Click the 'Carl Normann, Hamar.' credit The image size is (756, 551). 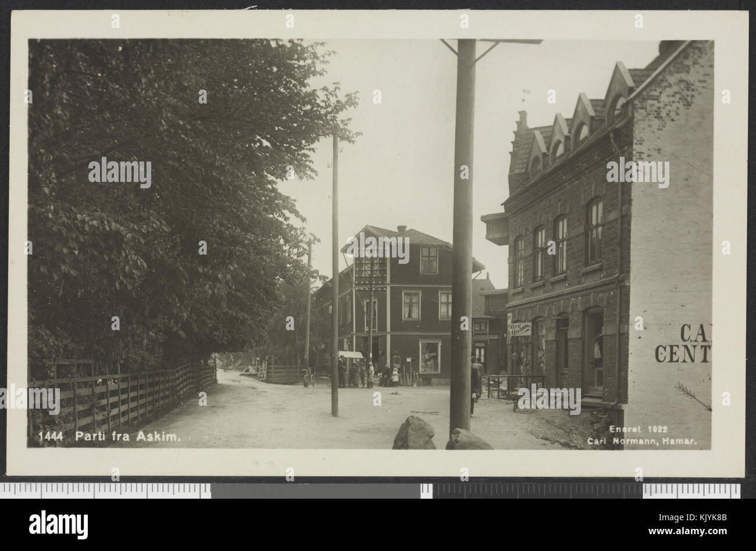(641, 441)
